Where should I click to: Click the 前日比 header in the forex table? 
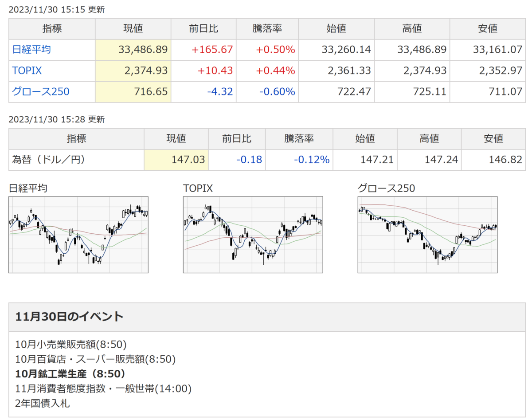click(237, 139)
